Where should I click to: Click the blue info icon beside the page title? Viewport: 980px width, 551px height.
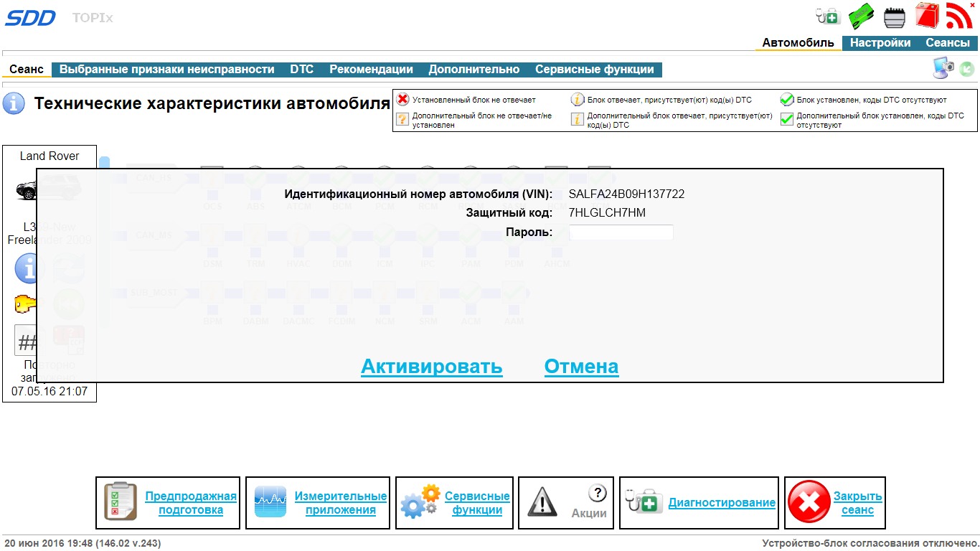14,103
